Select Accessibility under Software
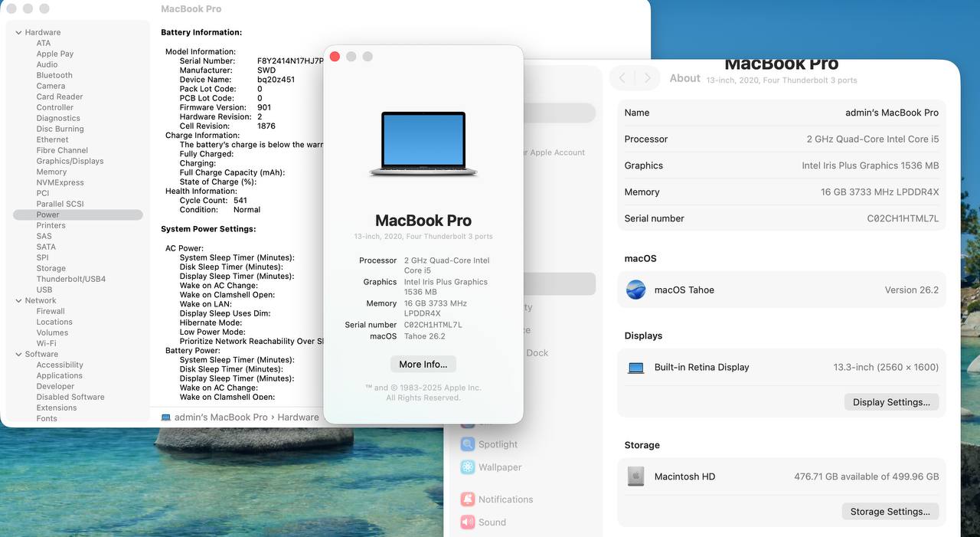This screenshot has height=537, width=980. coord(60,365)
